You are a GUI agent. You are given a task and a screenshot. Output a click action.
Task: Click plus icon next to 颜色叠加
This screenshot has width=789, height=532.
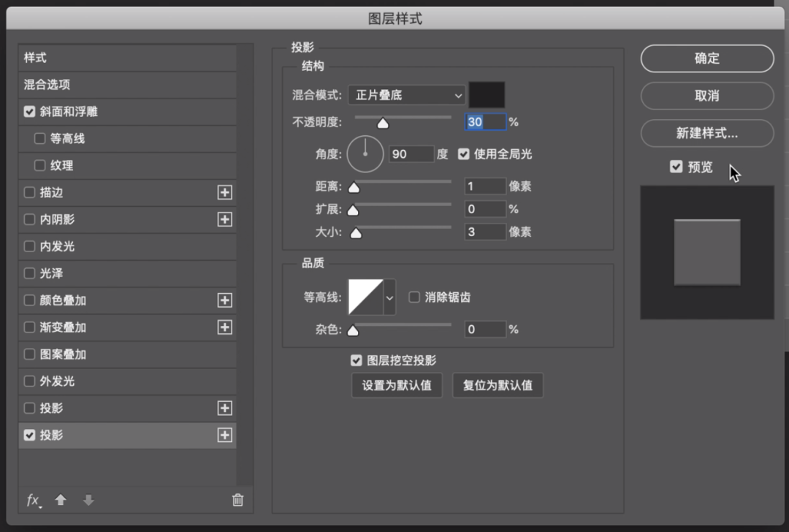[x=224, y=300]
